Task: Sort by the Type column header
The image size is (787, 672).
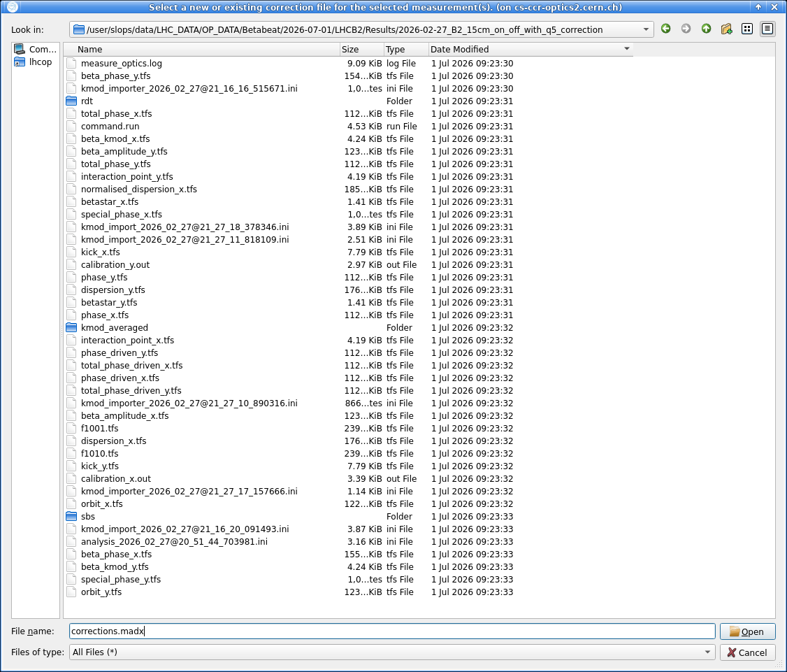Action: pyautogui.click(x=406, y=49)
